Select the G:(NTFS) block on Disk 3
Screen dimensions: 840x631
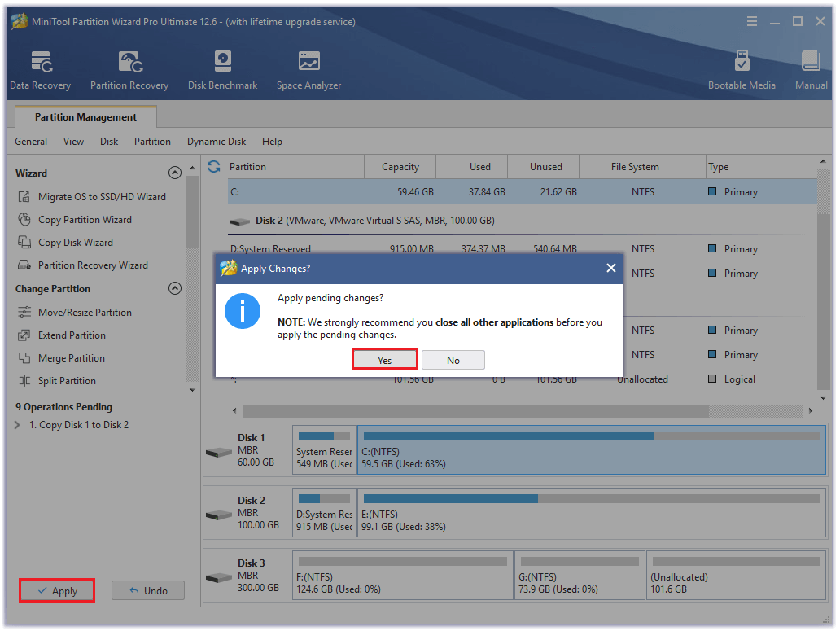[x=580, y=576]
